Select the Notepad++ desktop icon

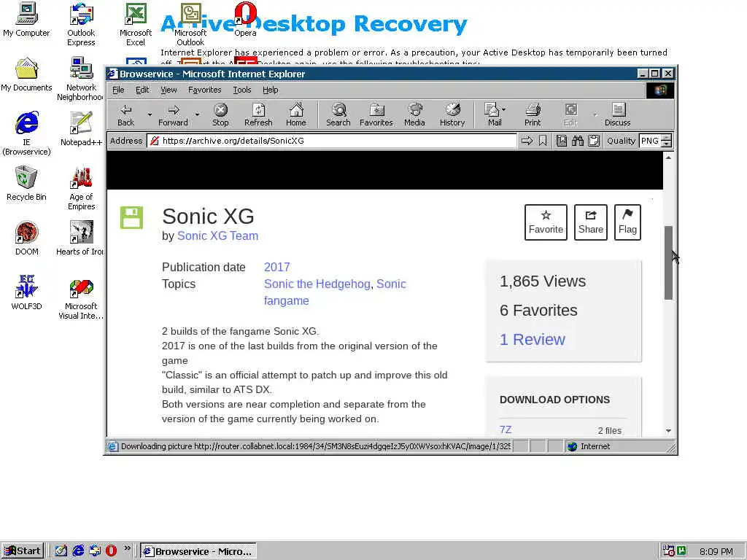[x=81, y=129]
